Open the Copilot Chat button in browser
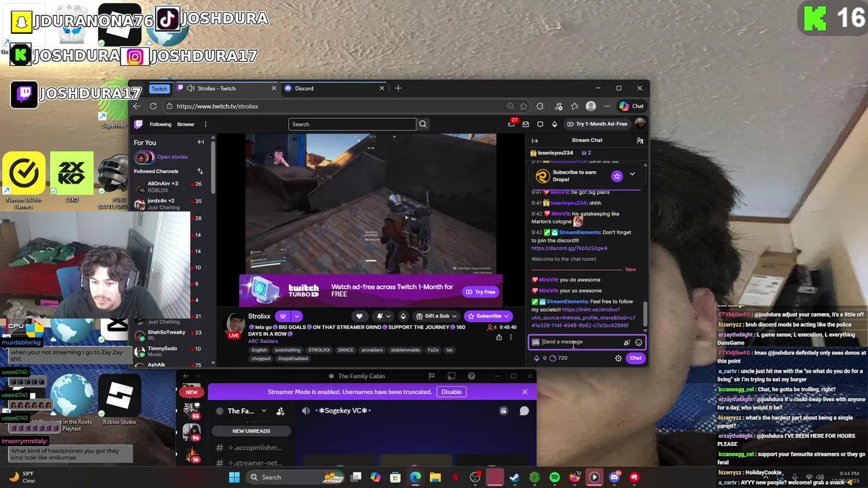868x488 pixels. point(632,106)
